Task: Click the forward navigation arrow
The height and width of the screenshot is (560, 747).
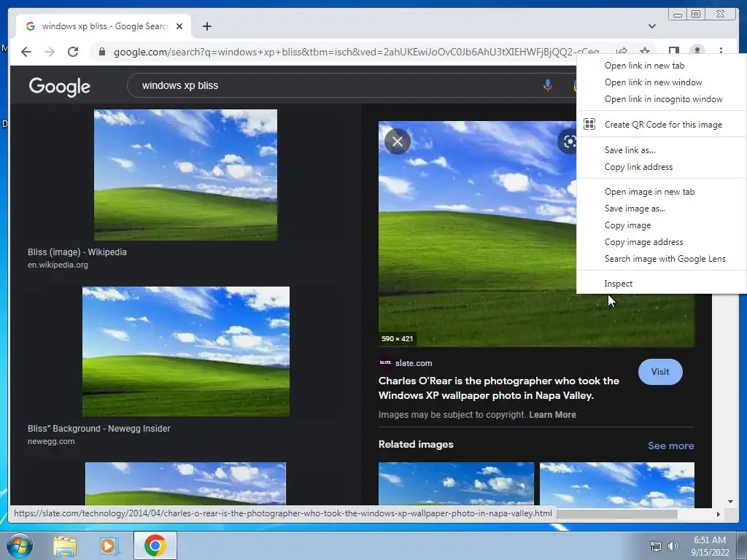Action: [x=50, y=52]
